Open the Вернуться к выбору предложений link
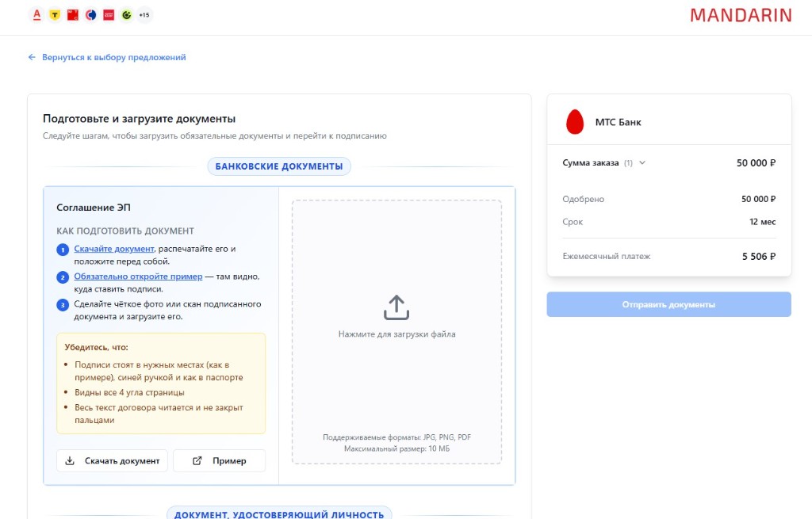Image resolution: width=812 pixels, height=519 pixels. tap(114, 57)
